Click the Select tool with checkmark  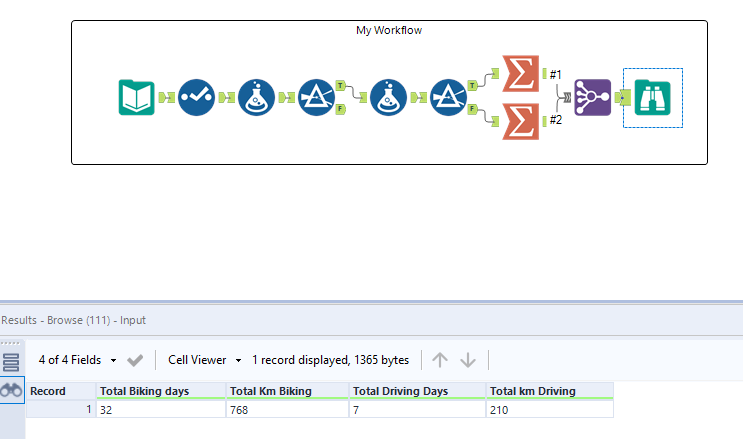pos(196,97)
